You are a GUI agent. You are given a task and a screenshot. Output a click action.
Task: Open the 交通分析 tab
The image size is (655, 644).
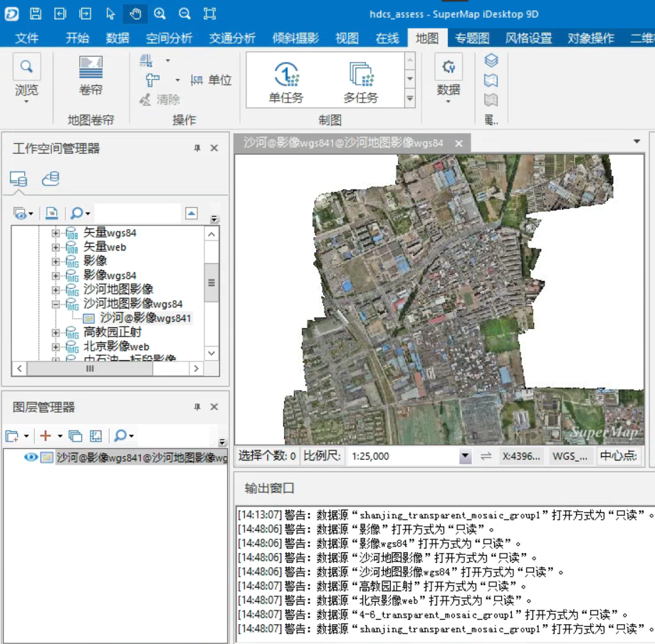coord(232,38)
